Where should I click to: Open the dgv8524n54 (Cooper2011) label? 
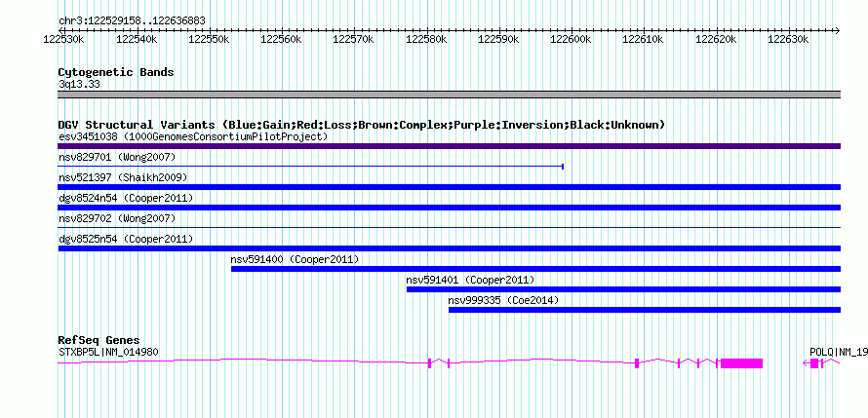pyautogui.click(x=126, y=198)
